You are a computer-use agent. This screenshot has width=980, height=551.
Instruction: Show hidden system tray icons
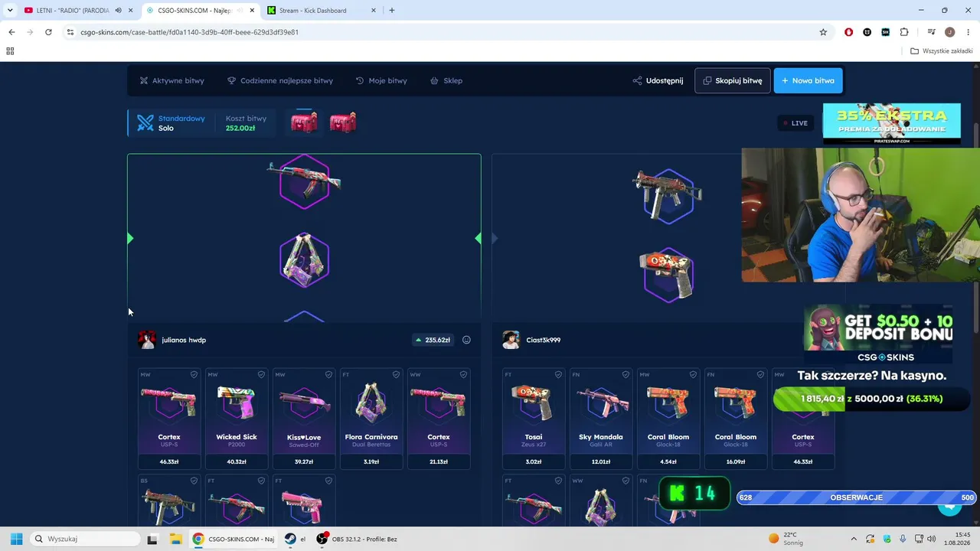pyautogui.click(x=854, y=539)
